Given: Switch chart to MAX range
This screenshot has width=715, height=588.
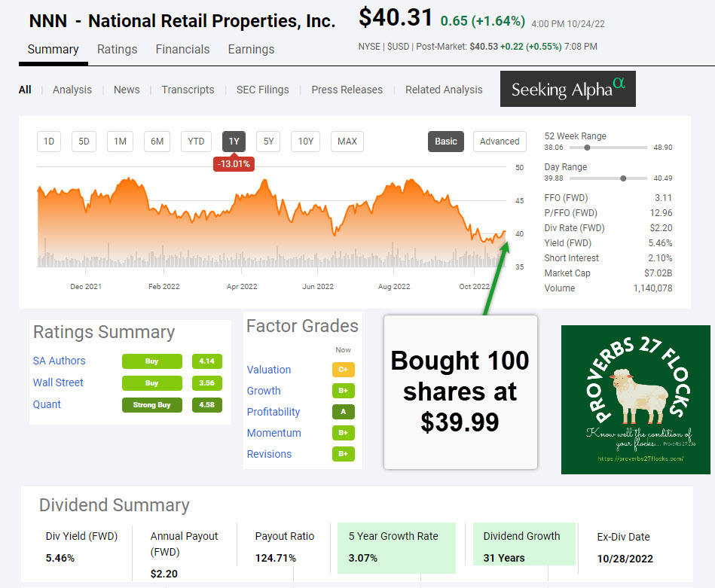Looking at the screenshot, I should tap(347, 141).
